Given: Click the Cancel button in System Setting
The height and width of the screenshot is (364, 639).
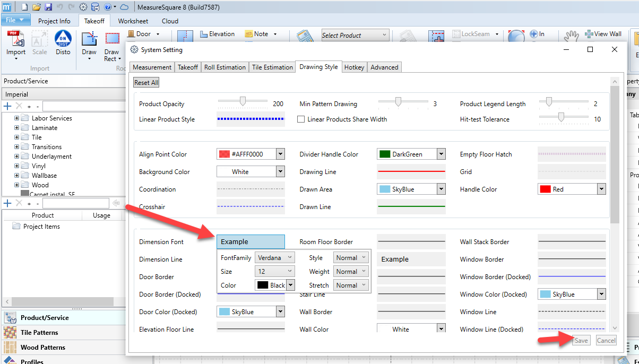Looking at the screenshot, I should pyautogui.click(x=606, y=341).
